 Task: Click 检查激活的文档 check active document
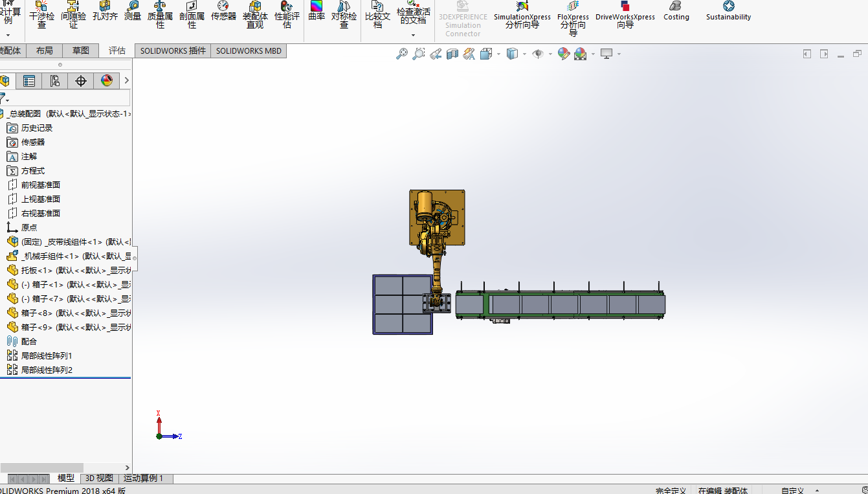[x=413, y=12]
